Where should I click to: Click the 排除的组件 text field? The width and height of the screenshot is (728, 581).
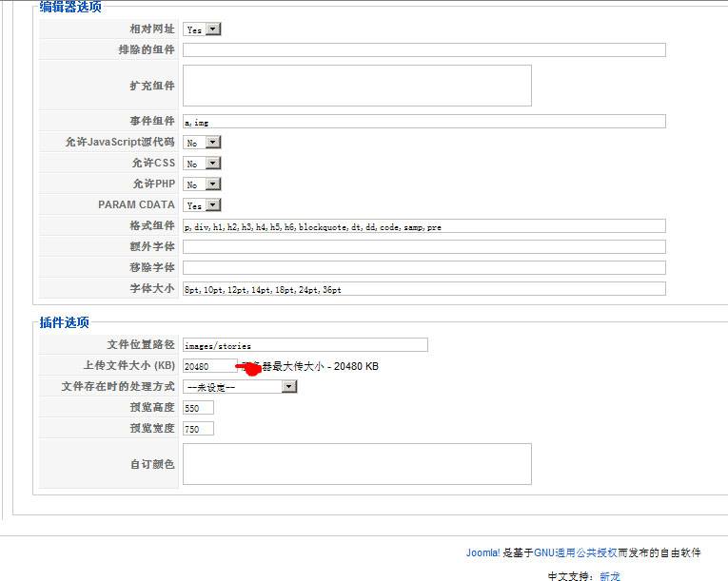[x=423, y=50]
